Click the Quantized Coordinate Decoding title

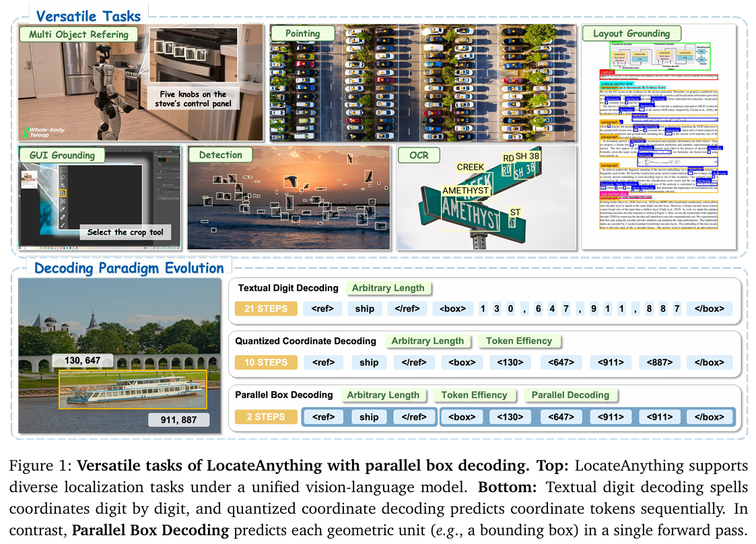pyautogui.click(x=305, y=341)
